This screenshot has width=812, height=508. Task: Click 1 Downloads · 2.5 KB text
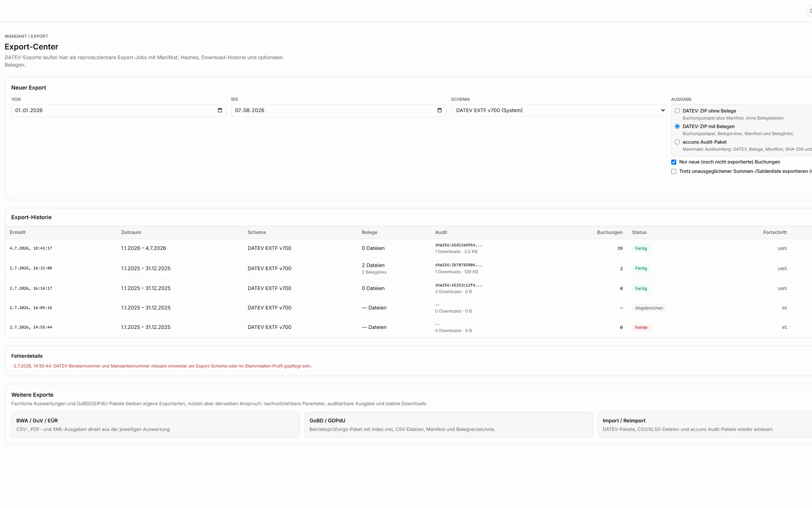456,252
